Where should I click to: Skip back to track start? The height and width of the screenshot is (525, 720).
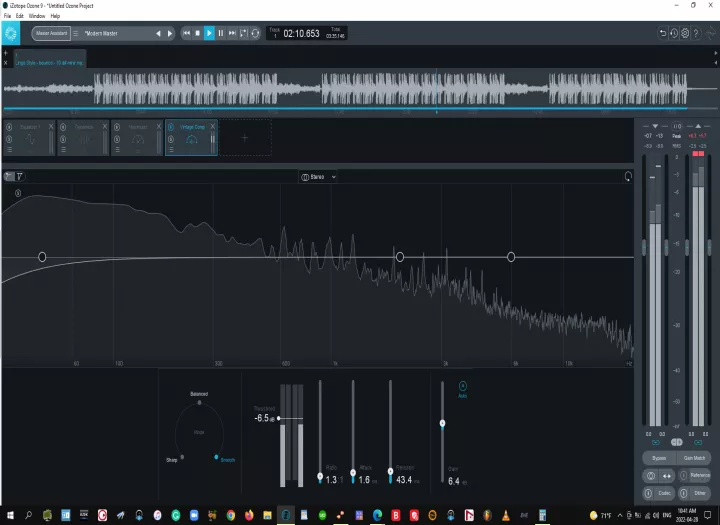pyautogui.click(x=186, y=33)
